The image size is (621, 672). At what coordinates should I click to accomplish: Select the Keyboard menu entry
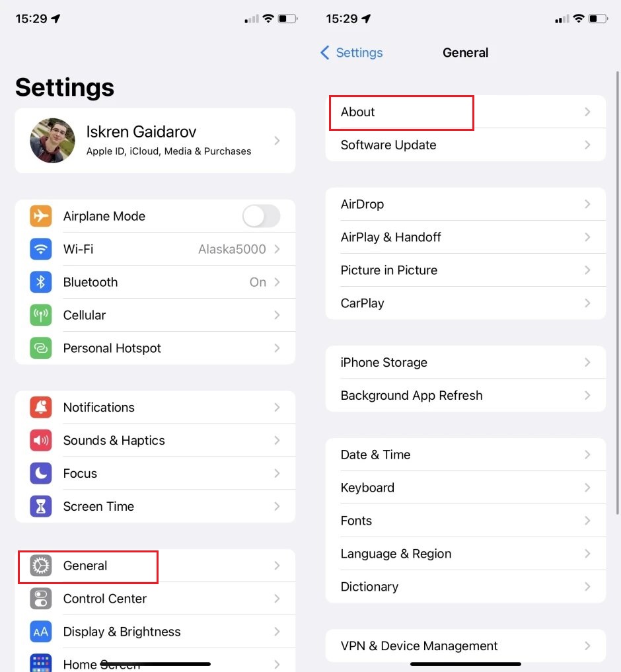[x=466, y=488]
